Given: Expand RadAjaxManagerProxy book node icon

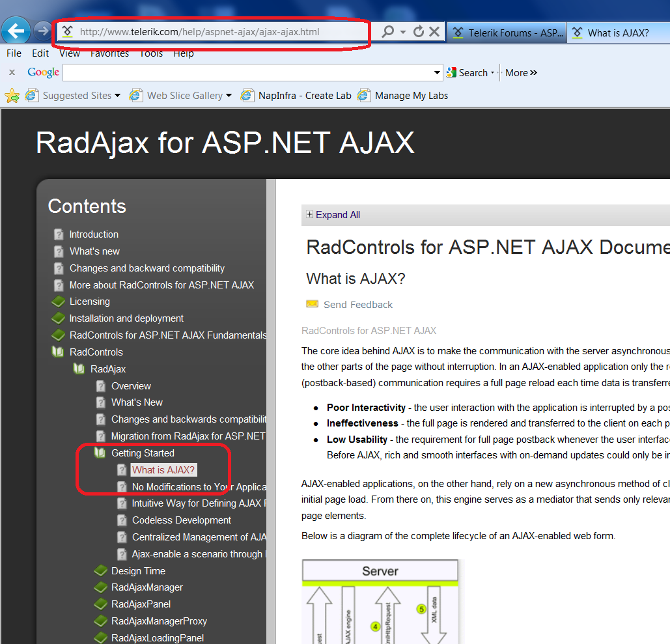Looking at the screenshot, I should click(100, 621).
